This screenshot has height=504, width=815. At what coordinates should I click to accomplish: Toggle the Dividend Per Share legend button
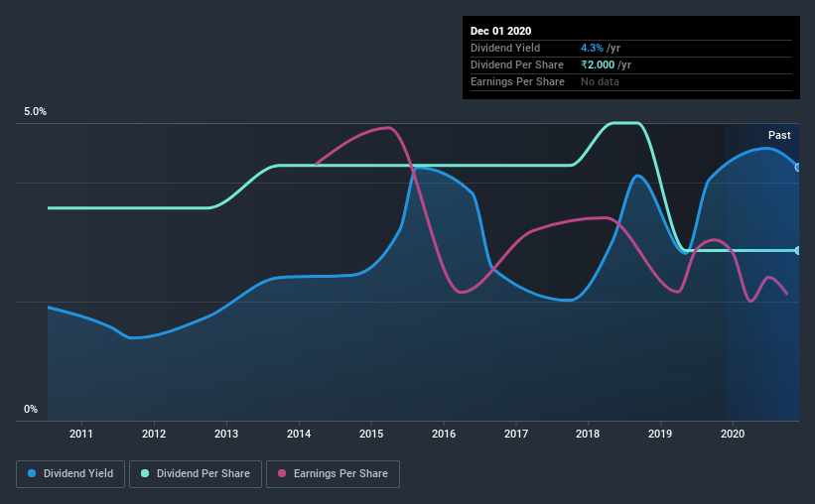(x=196, y=474)
